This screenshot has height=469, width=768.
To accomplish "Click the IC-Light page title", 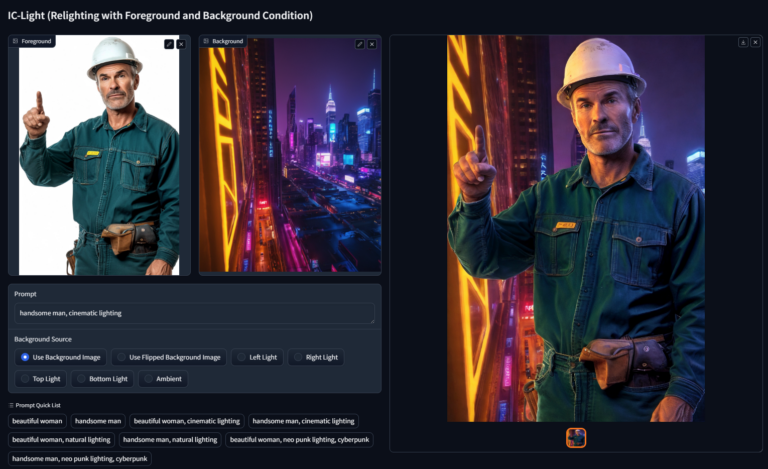I will [x=160, y=16].
